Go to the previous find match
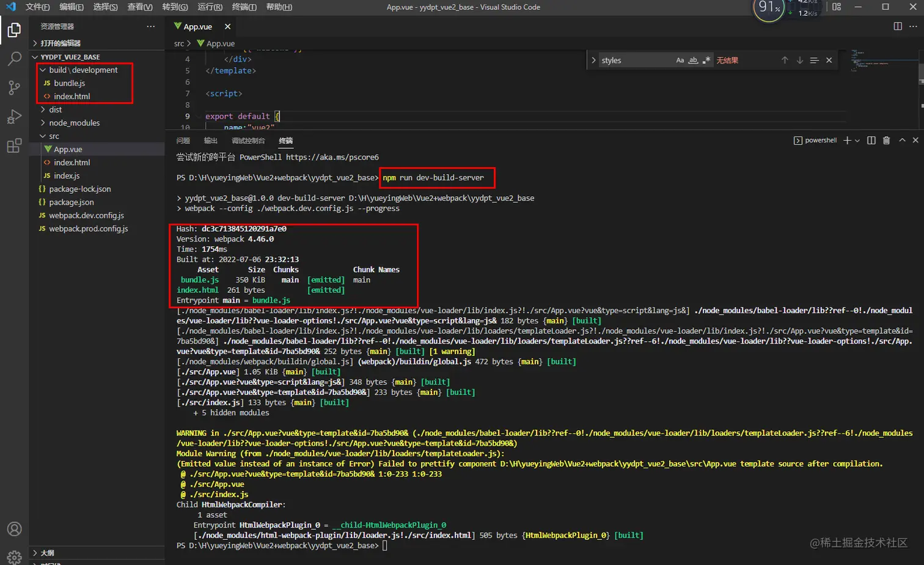Image resolution: width=924 pixels, height=565 pixels. point(785,60)
